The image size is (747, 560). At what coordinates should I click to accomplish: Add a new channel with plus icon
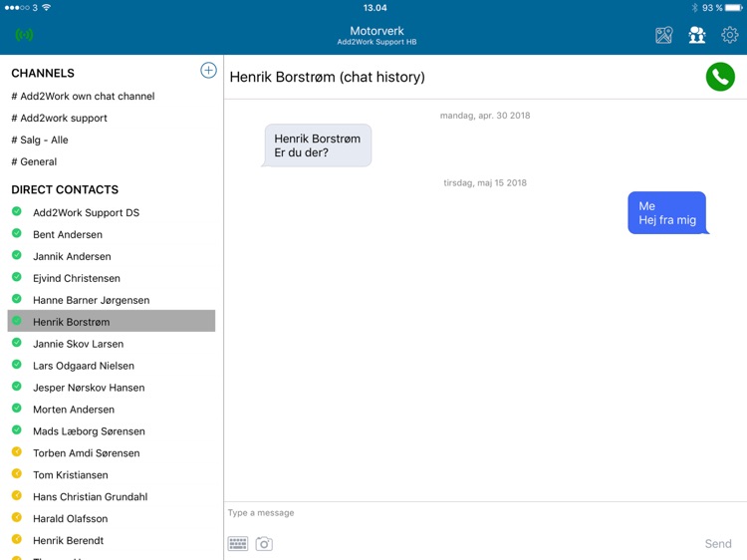(x=208, y=71)
